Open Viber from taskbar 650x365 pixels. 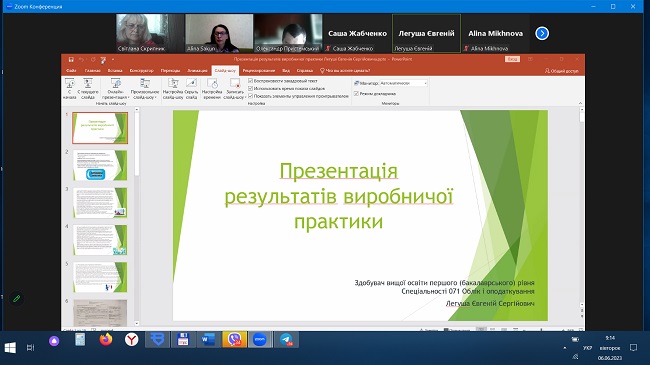(234, 340)
